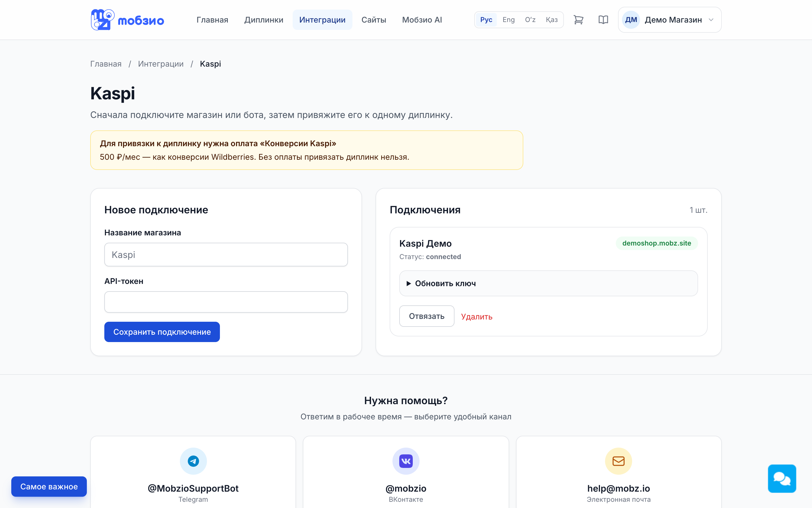This screenshot has height=508, width=812.
Task: Click the Mobzio logo
Action: tap(127, 20)
